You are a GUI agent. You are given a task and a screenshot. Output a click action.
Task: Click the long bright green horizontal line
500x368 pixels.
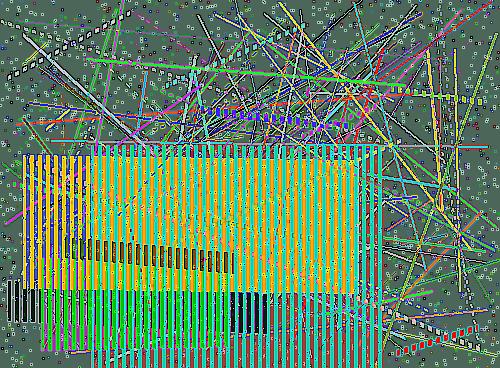tap(246, 72)
